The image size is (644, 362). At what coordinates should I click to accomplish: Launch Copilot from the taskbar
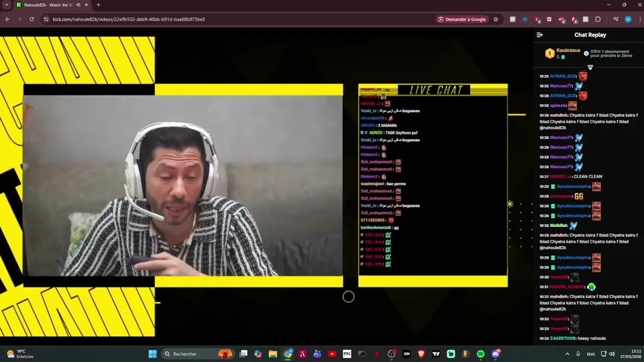point(258,354)
